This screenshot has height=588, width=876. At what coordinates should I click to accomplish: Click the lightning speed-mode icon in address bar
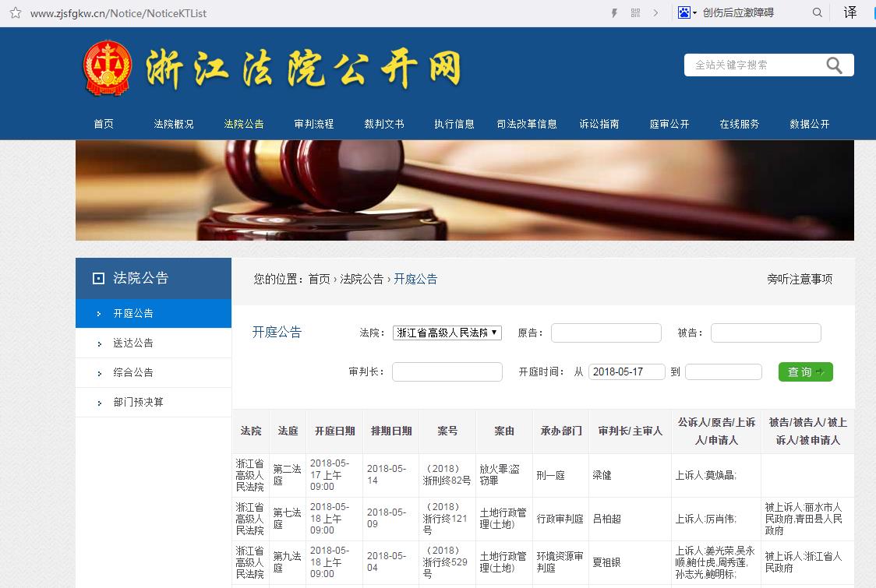click(615, 12)
